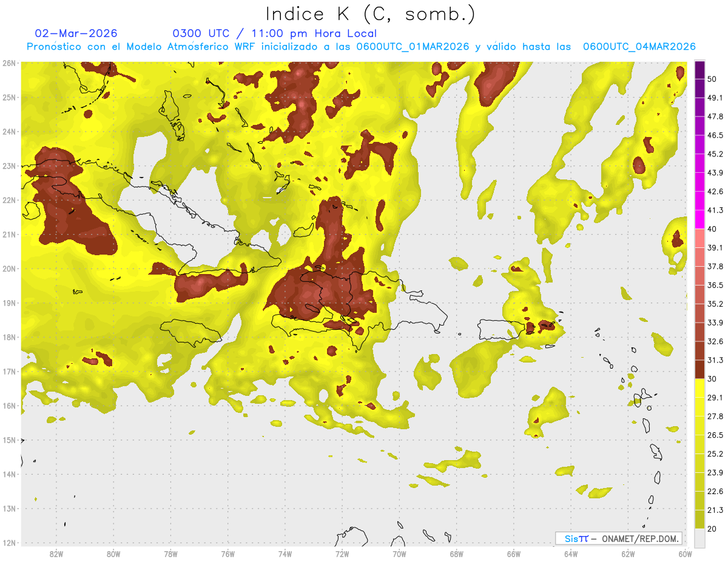Click the color scale value '36.5'
The width and height of the screenshot is (728, 562).
click(x=715, y=285)
